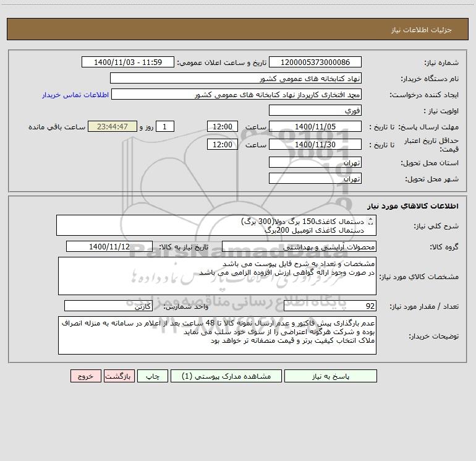476x461 pixels.
Task: Click the label 'شهر محل تحویل:'
Action: pos(432,179)
